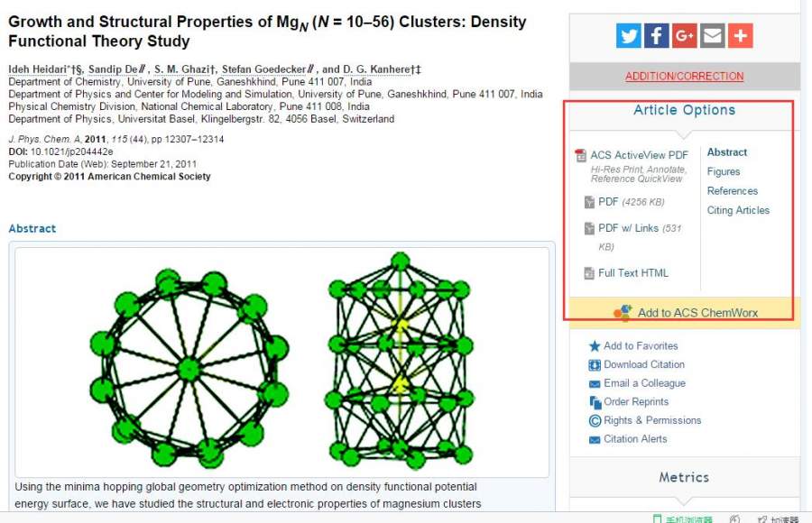Switch to the Figures section
This screenshot has width=812, height=523.
tap(724, 171)
